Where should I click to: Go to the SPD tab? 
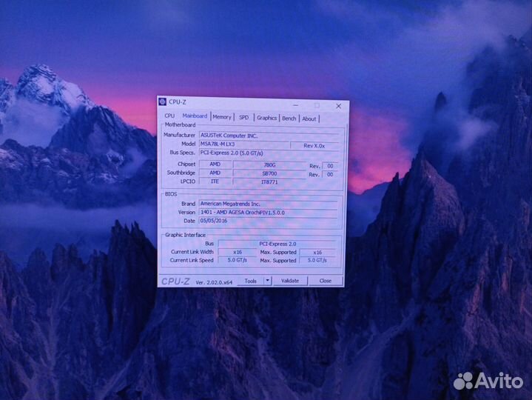(x=243, y=118)
